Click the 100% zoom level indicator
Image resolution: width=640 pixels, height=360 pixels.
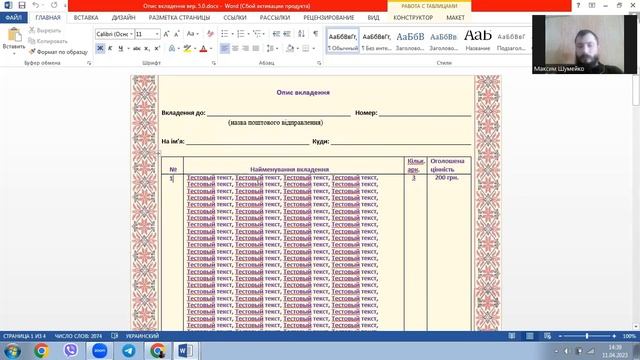[x=629, y=336]
